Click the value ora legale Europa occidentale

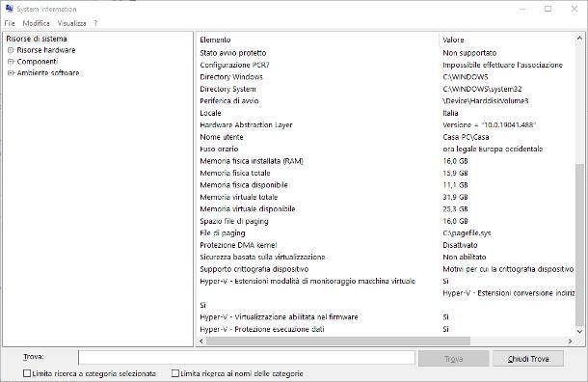coord(493,149)
